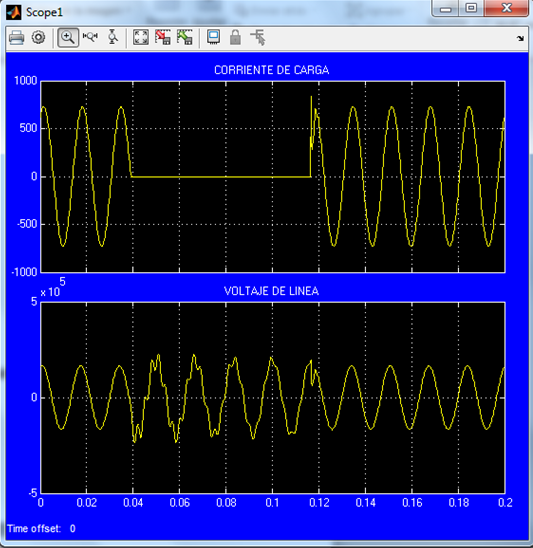Click Save current axes settings icon

(163, 37)
